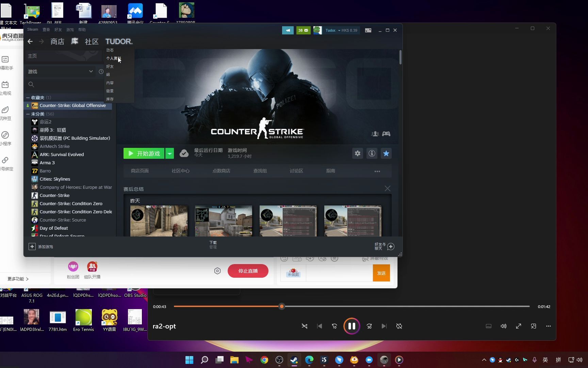Toggle subtitles icon in media player
The width and height of the screenshot is (588, 368).
click(x=489, y=326)
